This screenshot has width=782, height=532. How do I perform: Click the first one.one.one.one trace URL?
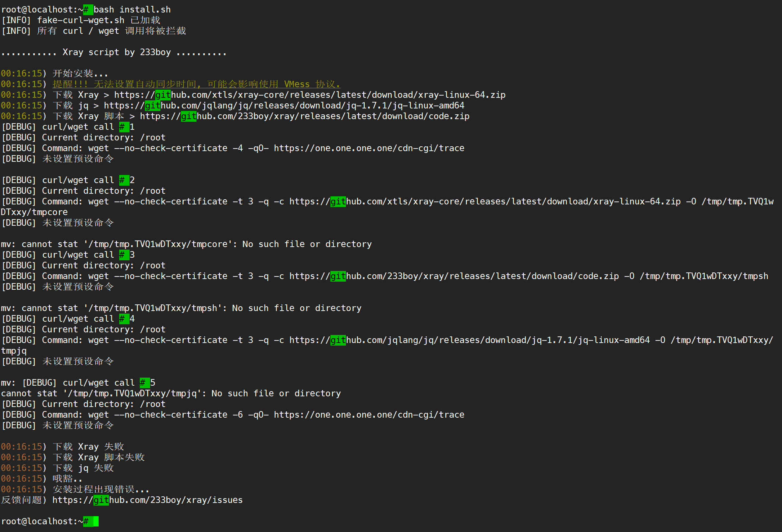coord(369,148)
